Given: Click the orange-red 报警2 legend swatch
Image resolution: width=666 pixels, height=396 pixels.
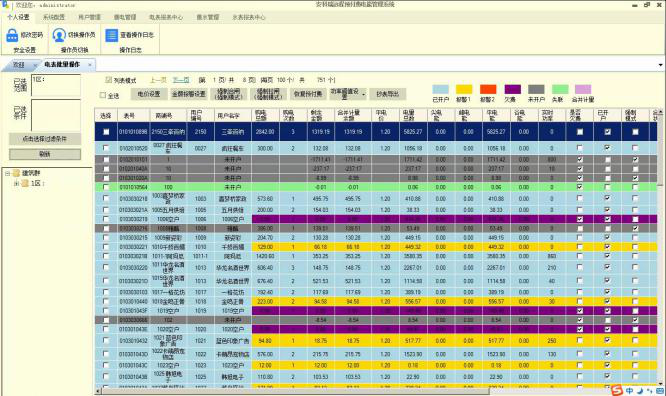Looking at the screenshot, I should (x=488, y=89).
